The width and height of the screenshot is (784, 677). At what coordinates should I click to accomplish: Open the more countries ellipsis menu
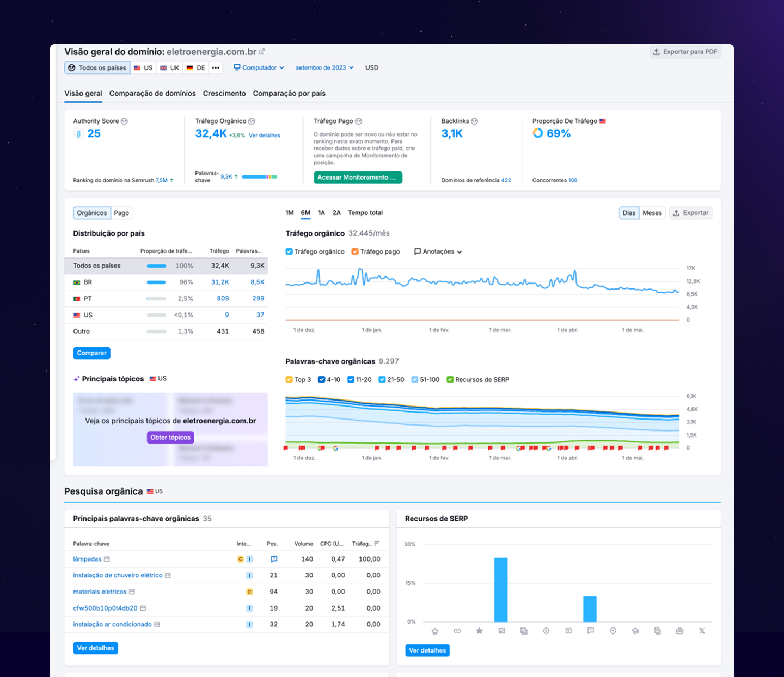[x=216, y=68]
